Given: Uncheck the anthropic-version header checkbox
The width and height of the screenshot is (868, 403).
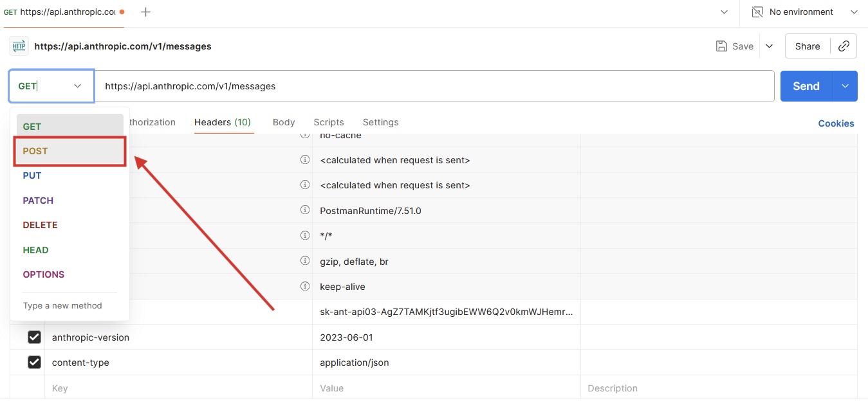Looking at the screenshot, I should 34,337.
